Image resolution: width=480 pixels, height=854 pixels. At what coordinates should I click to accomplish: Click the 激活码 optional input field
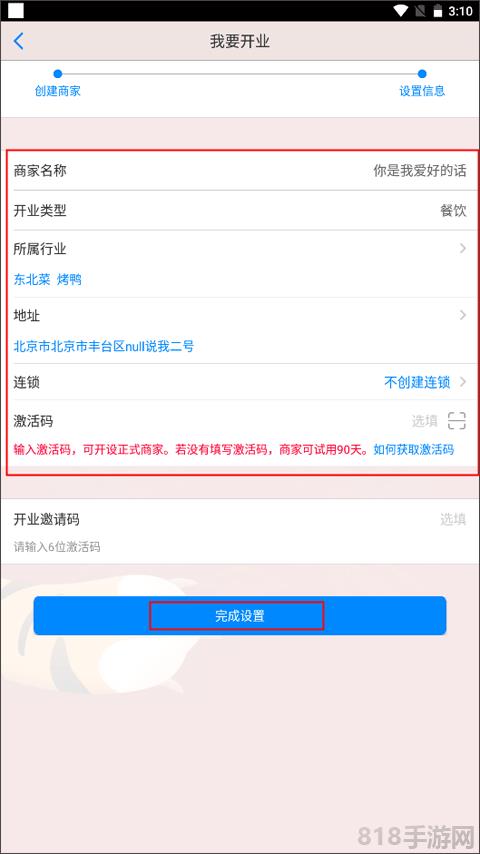tap(424, 420)
